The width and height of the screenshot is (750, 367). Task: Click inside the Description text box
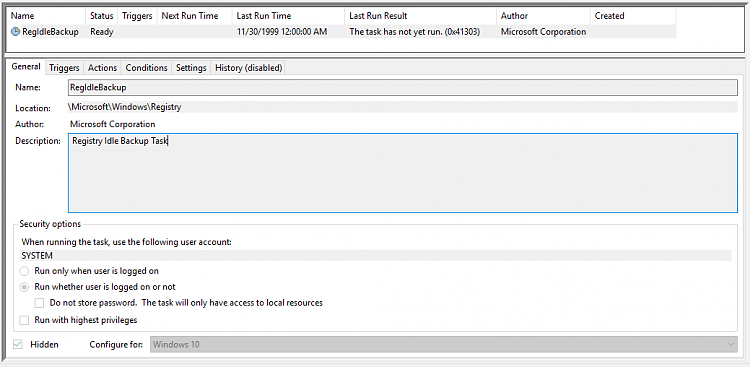402,172
